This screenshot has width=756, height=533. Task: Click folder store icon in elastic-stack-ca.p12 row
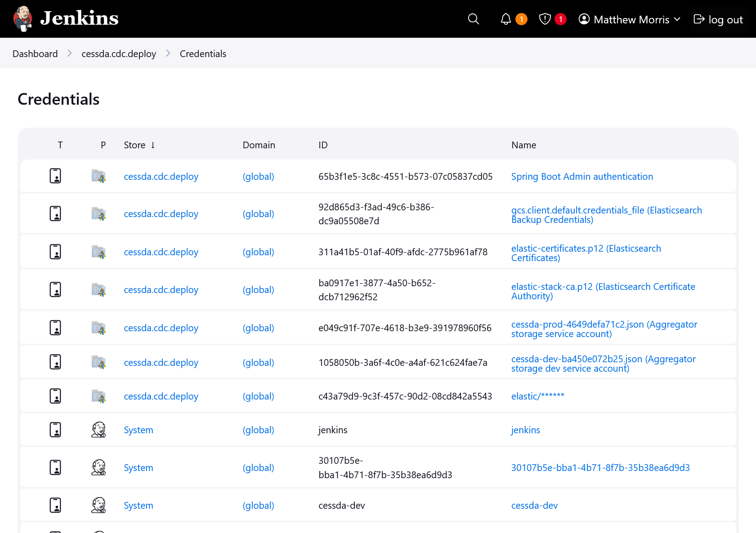[98, 289]
